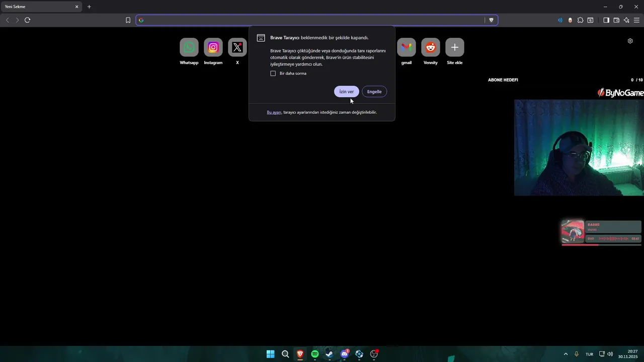The height and width of the screenshot is (362, 644).
Task: Toggle the browser sidebar panel
Action: tap(606, 20)
